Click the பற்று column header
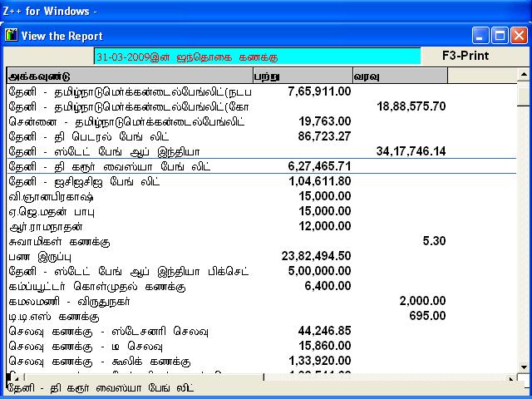Image resolution: width=532 pixels, height=399 pixels. coord(303,76)
